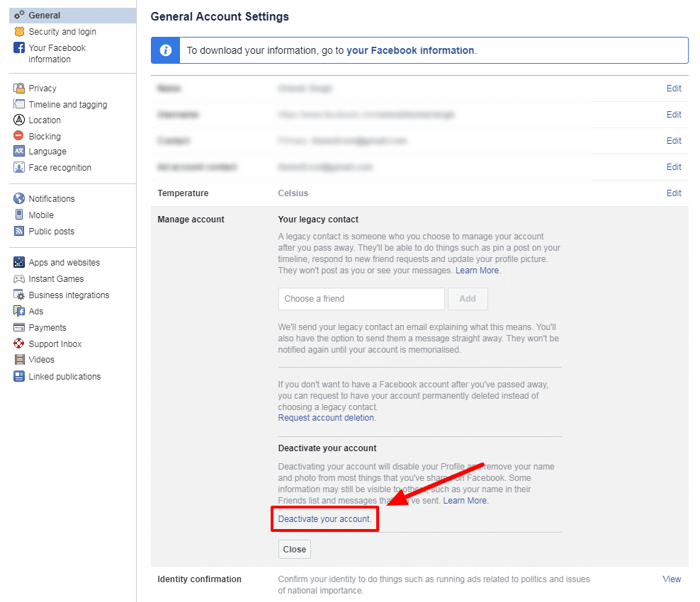Click the Payments card icon
This screenshot has height=602, width=700.
(x=19, y=327)
